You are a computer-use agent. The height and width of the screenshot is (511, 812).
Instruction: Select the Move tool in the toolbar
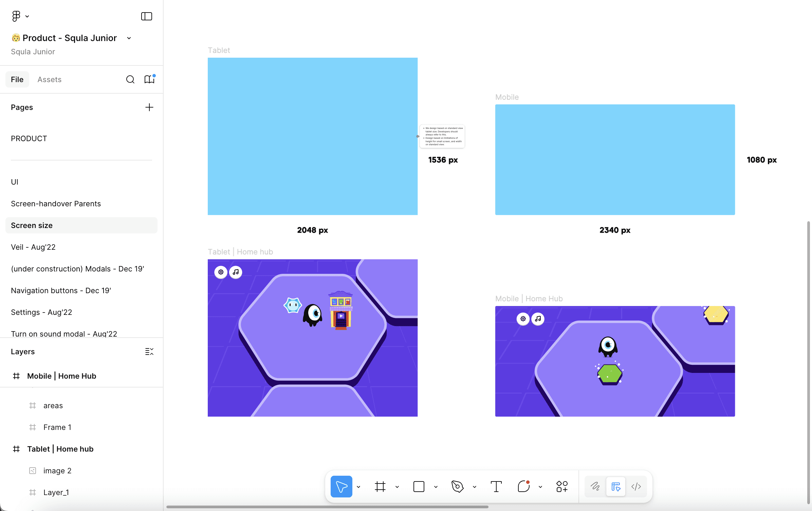[341, 487]
